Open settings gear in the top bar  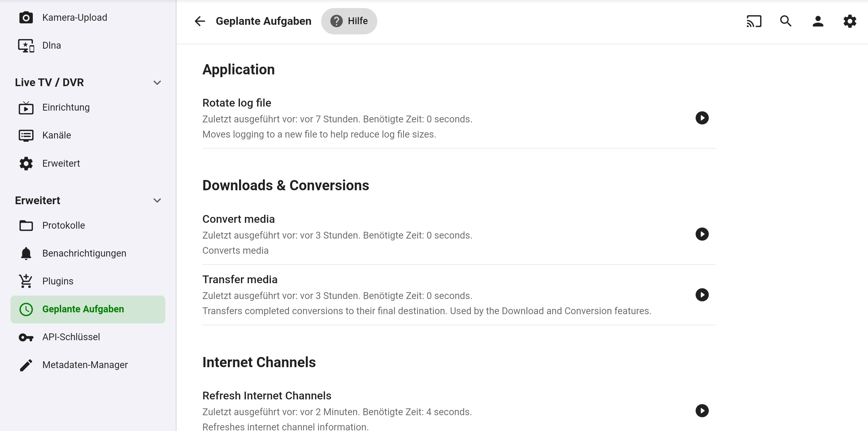coord(850,21)
